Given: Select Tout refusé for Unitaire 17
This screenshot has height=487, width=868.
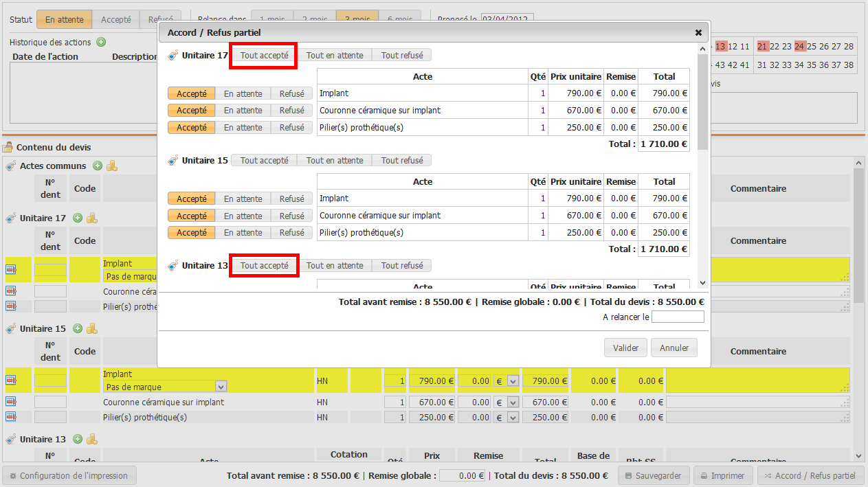Looking at the screenshot, I should 402,55.
